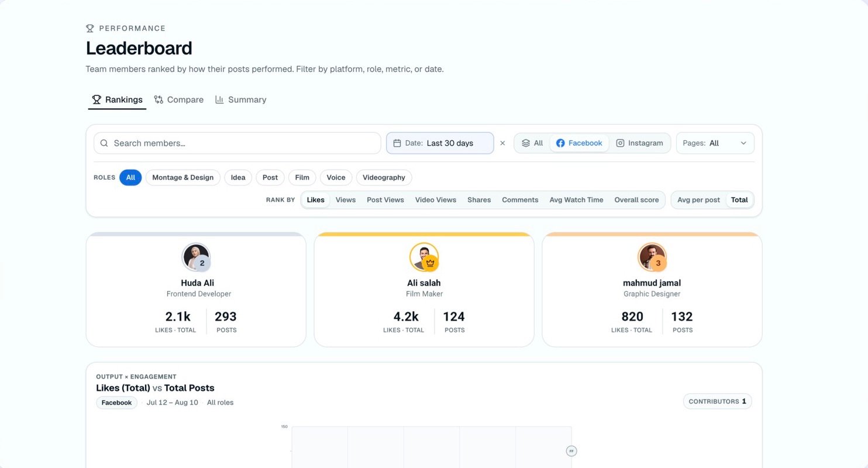The height and width of the screenshot is (468, 868).
Task: Select All platforms filter
Action: click(532, 143)
